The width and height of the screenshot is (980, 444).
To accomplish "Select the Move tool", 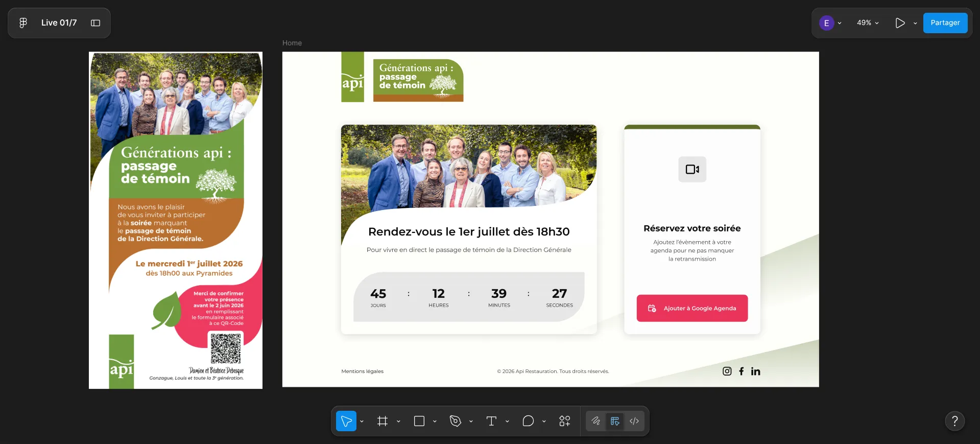I will [346, 421].
